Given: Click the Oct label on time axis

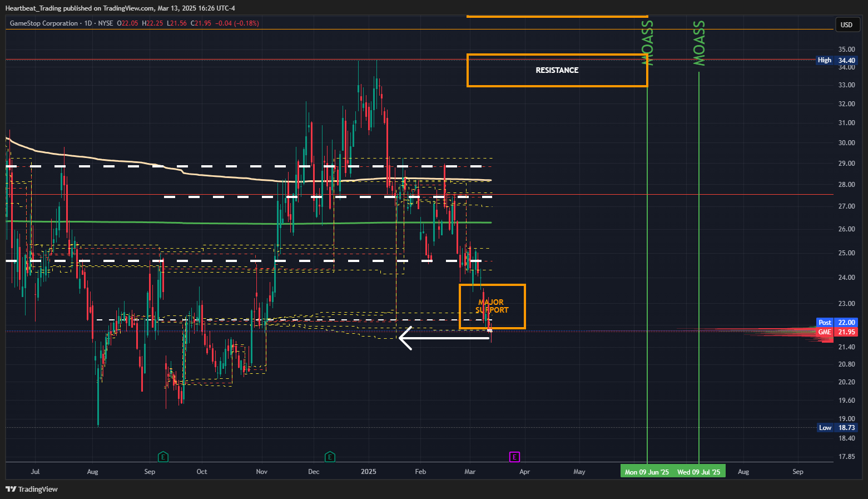Looking at the screenshot, I should tap(202, 472).
